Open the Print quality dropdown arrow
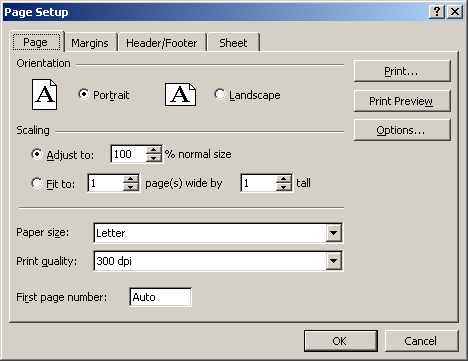This screenshot has width=468, height=361. tap(334, 261)
